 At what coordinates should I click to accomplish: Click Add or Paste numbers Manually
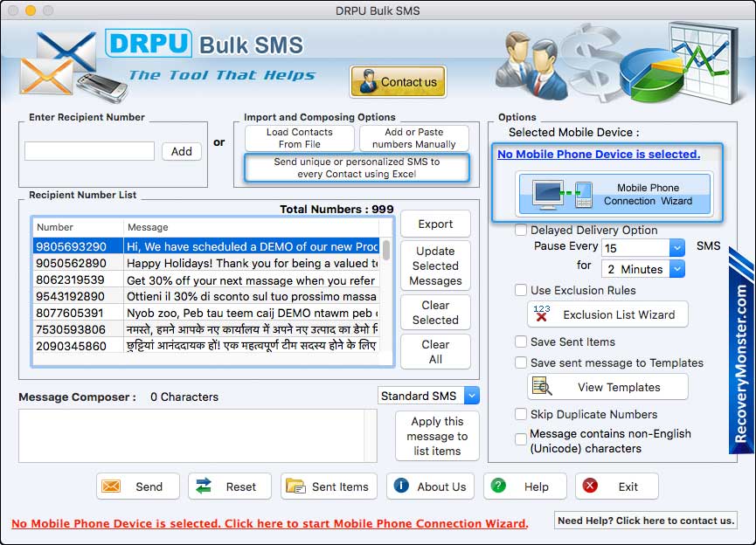413,138
